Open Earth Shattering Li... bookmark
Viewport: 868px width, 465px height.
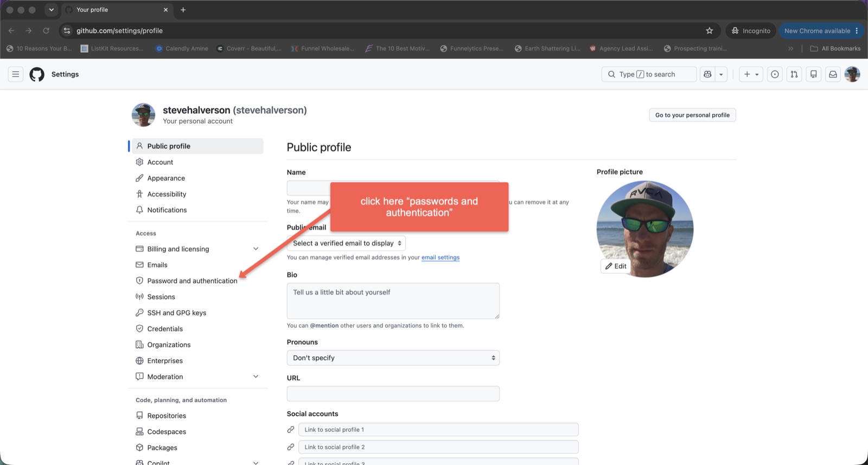[548, 48]
